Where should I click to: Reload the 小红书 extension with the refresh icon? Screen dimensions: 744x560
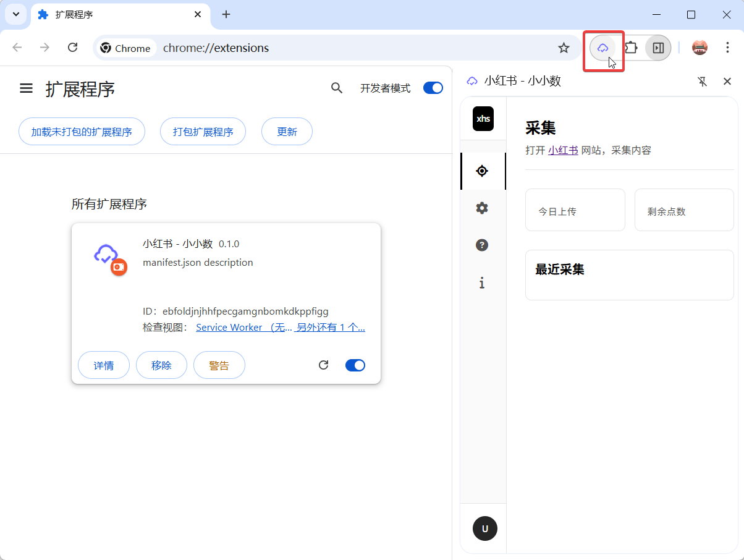(x=323, y=365)
